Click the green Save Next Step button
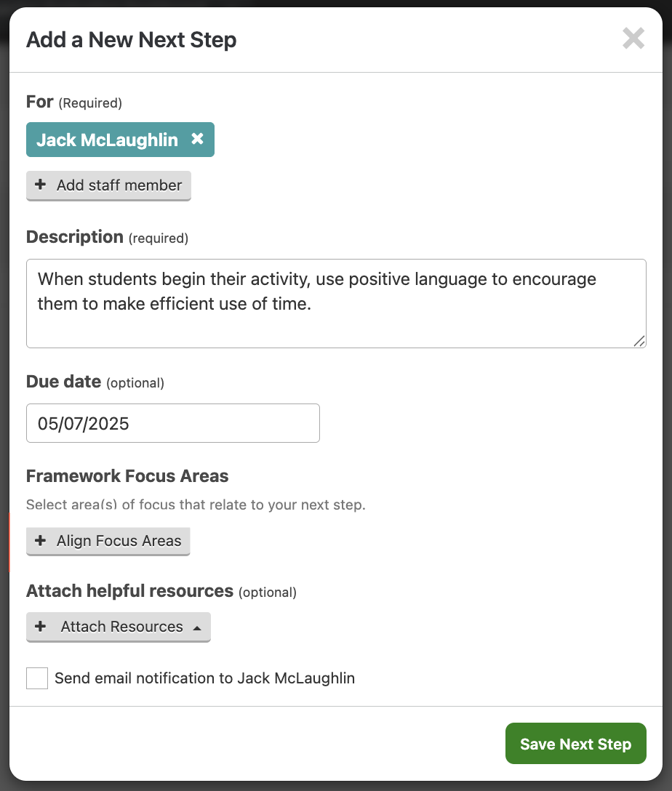The image size is (672, 791). coord(576,744)
